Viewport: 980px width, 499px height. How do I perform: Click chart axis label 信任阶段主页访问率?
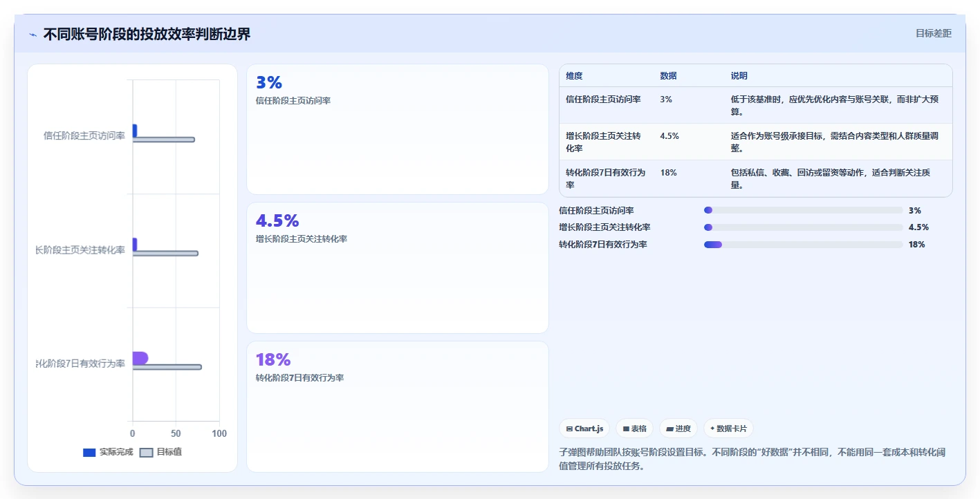84,135
